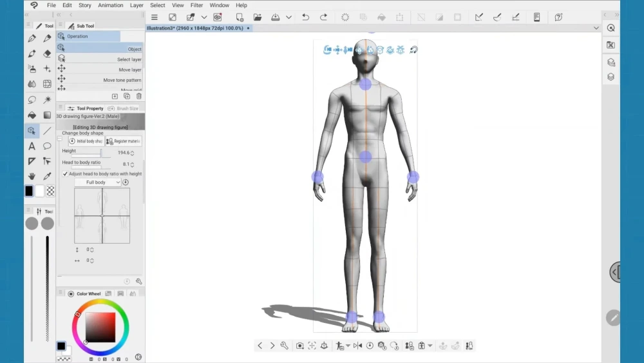Open the help question mark icon

(x=558, y=17)
